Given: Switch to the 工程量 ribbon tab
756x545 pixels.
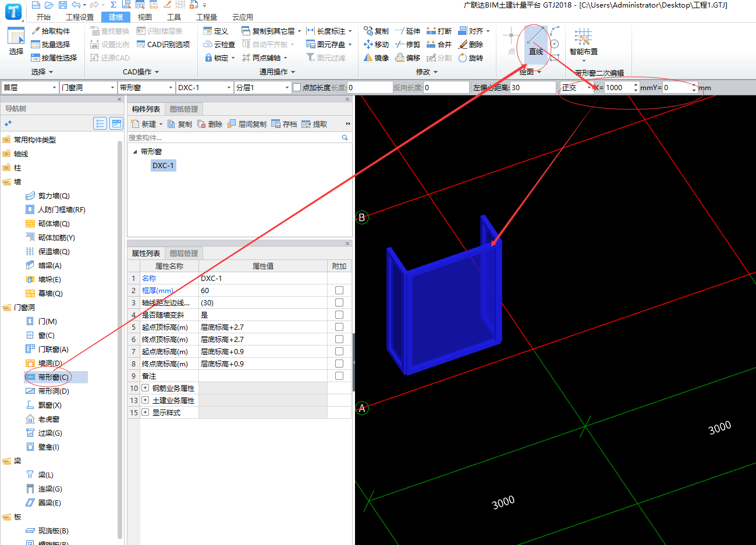Looking at the screenshot, I should [207, 17].
